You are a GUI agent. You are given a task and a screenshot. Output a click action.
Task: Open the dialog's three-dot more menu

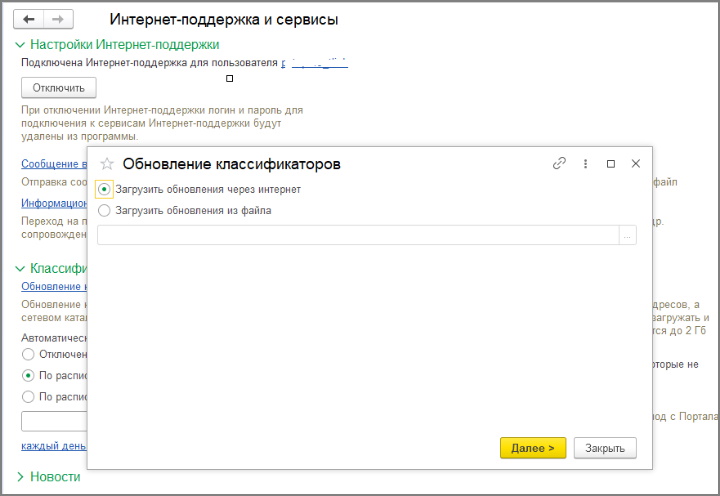click(x=585, y=163)
